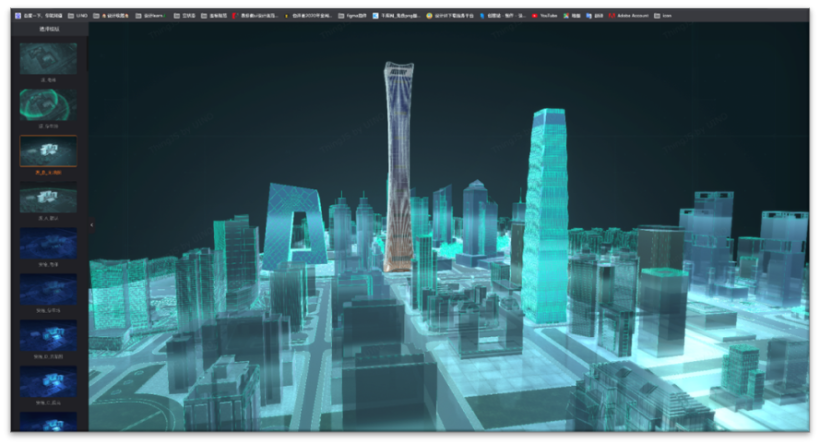Collapse the left template sidebar using its handle

point(91,225)
